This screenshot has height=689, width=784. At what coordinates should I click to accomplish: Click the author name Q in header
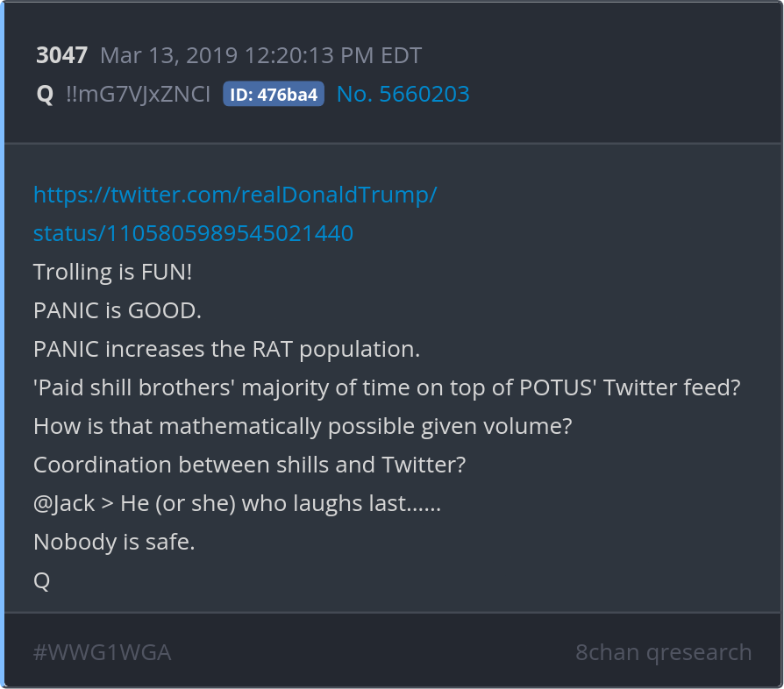coord(45,95)
